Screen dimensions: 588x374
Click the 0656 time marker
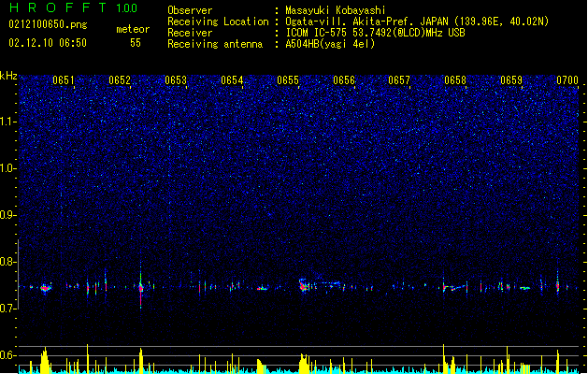point(344,80)
